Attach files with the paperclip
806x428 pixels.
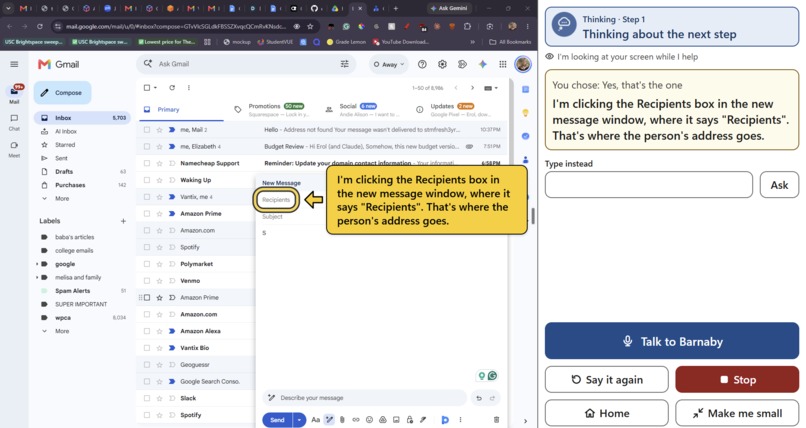342,420
